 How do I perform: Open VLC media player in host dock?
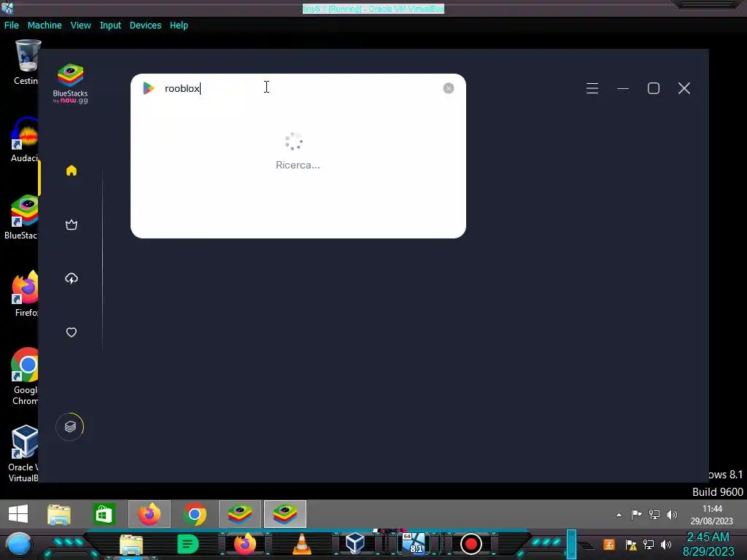301,544
